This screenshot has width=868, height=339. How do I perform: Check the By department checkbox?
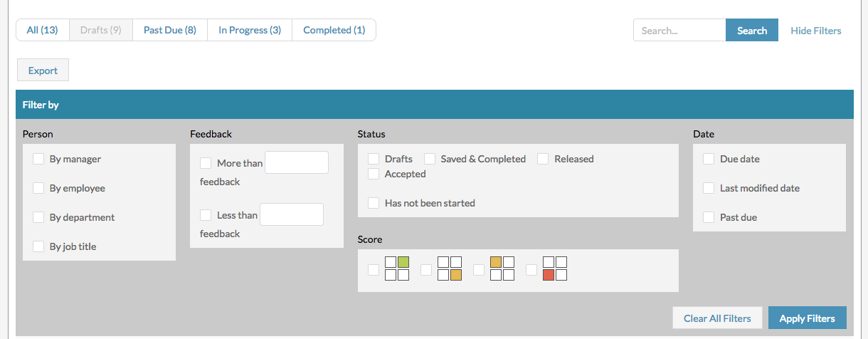[38, 217]
